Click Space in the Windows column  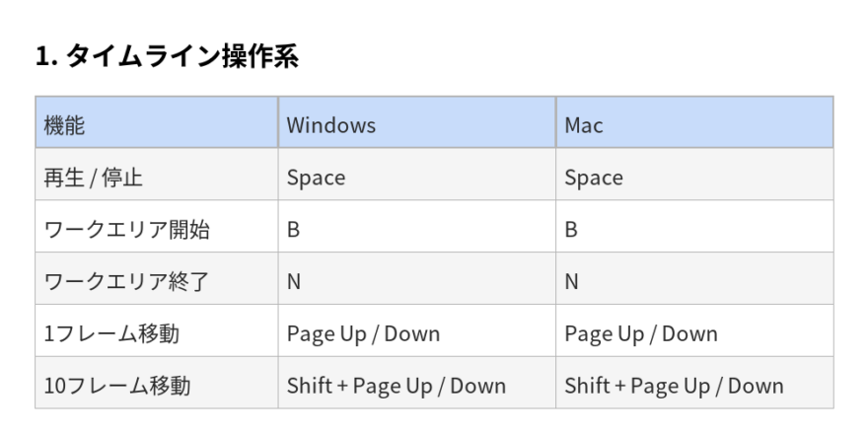(x=316, y=178)
